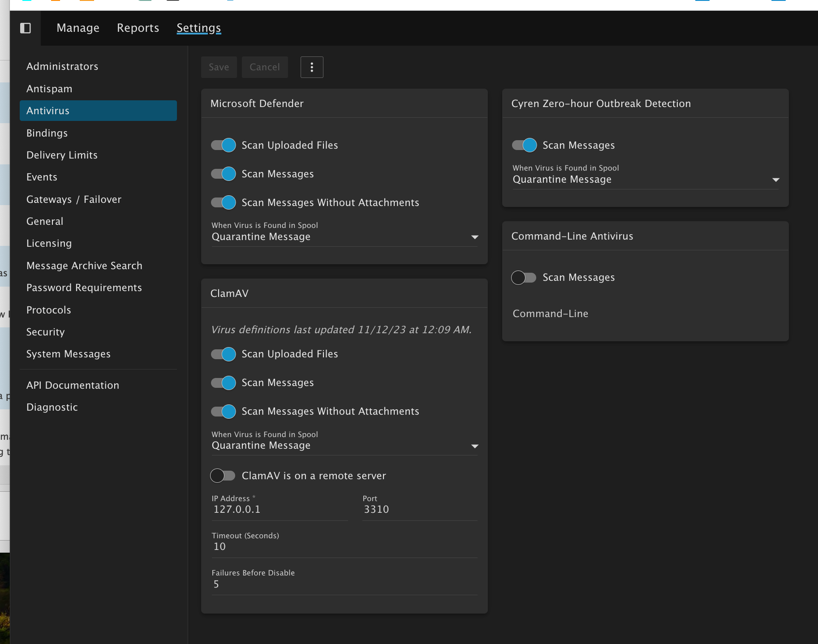Toggle Defender Scan Messages Without Attachments
The image size is (818, 644).
[224, 202]
